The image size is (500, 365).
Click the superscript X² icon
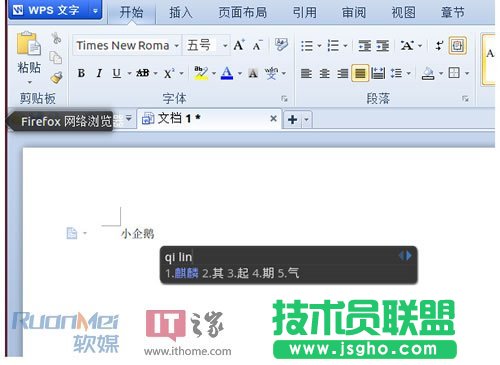click(x=169, y=73)
